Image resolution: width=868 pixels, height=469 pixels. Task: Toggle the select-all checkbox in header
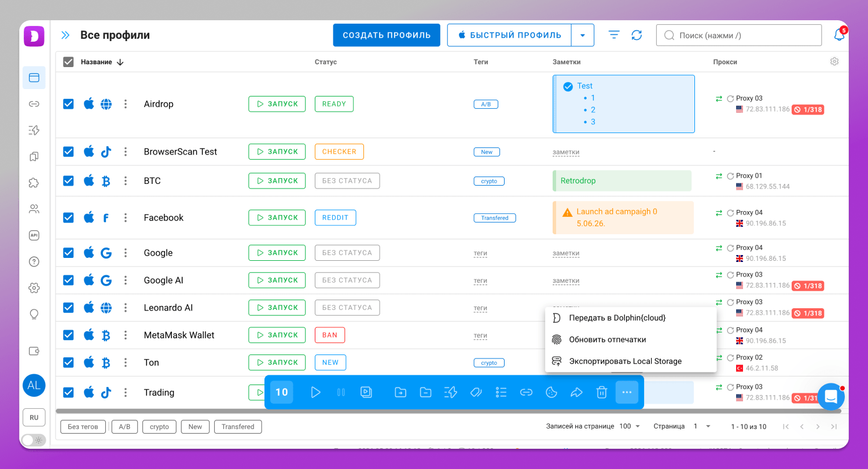(68, 62)
